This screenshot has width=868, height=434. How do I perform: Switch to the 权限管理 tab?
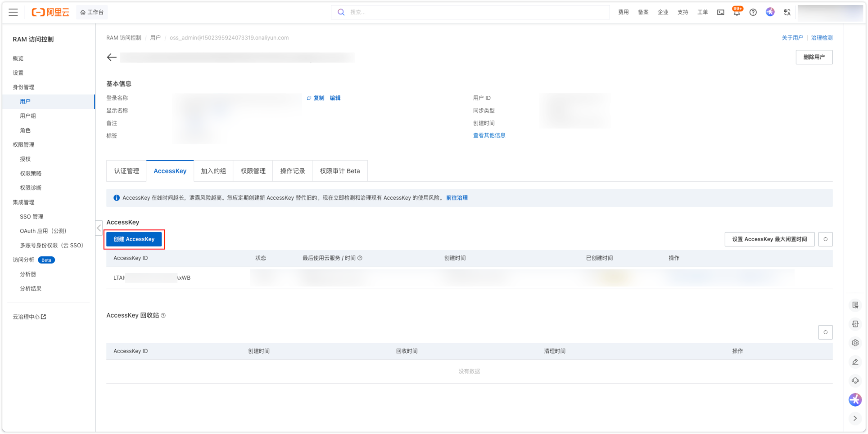[253, 171]
